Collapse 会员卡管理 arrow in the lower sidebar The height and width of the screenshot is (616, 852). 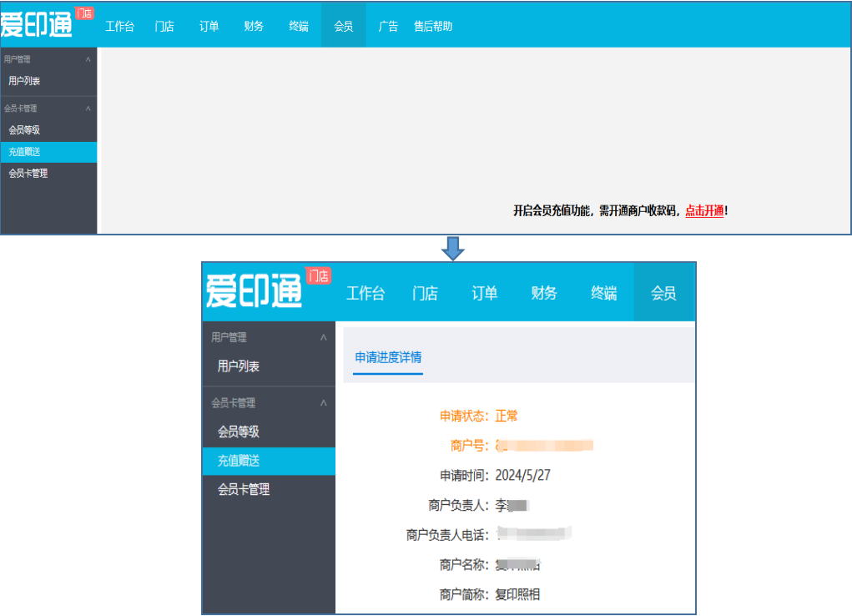(x=324, y=403)
